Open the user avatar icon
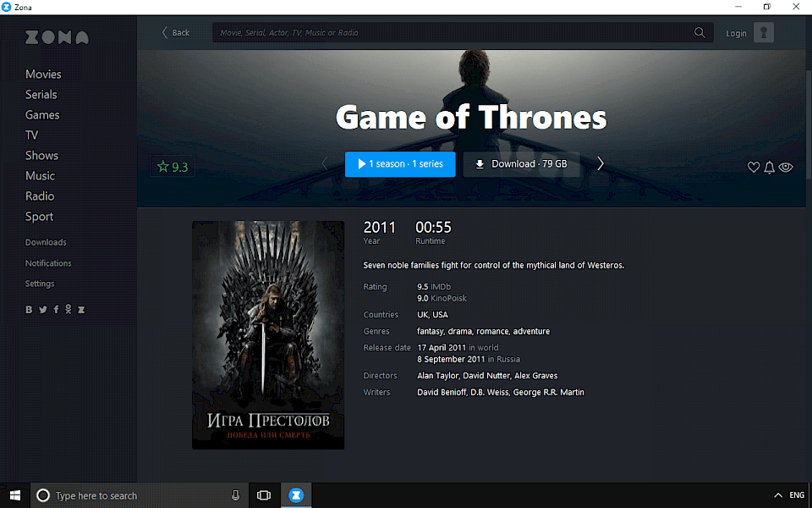Screen dimensions: 812x508 click(763, 32)
